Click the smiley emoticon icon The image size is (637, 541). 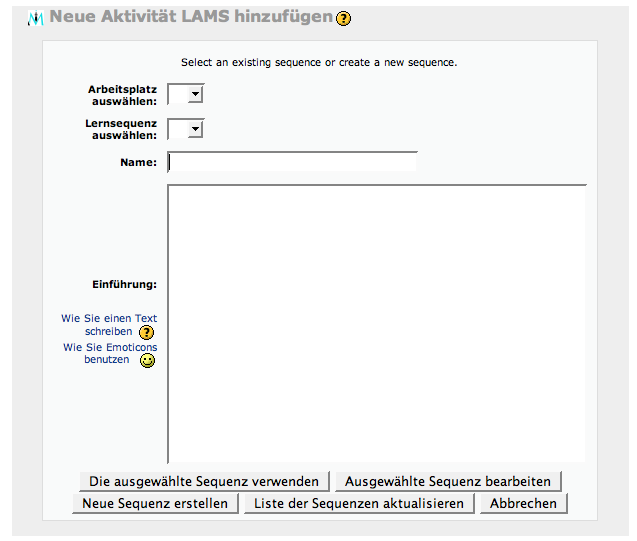147,361
